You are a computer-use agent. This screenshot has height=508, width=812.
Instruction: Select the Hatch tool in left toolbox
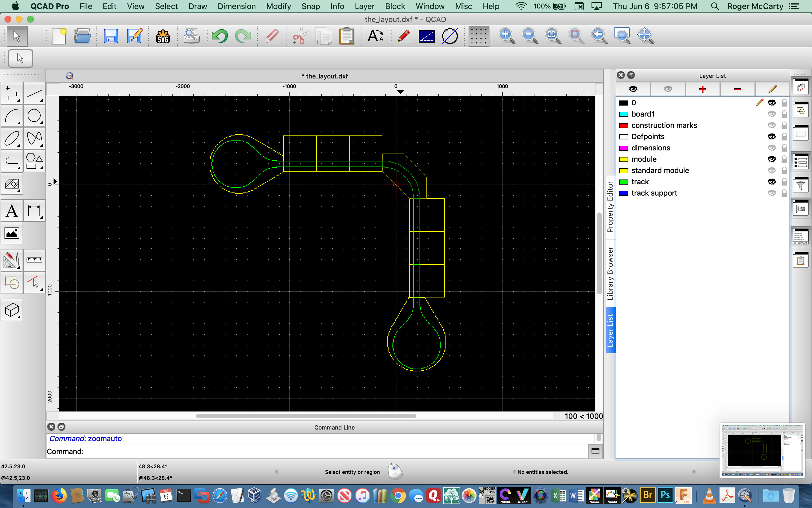tap(12, 183)
